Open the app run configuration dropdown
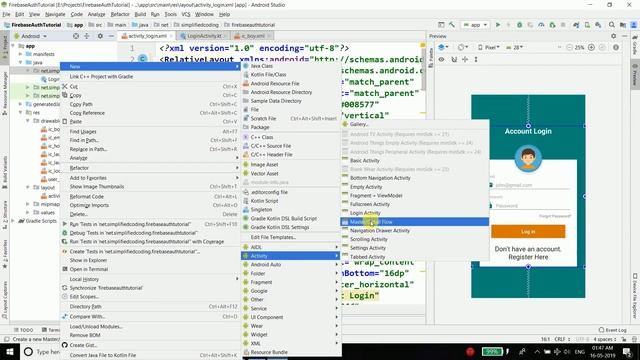Screen dimensions: 640x360 pos(475,25)
